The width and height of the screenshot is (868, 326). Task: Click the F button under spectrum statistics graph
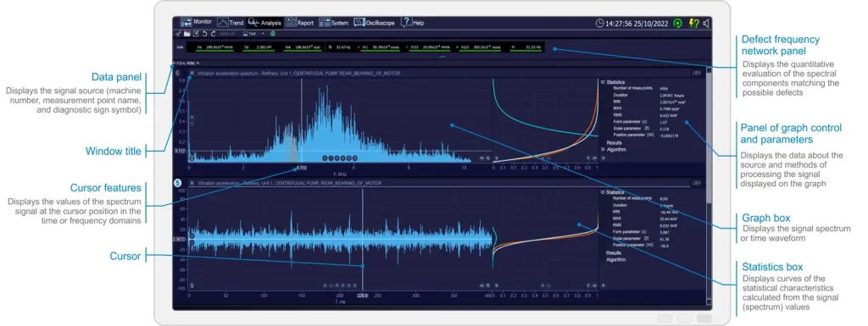(x=588, y=158)
